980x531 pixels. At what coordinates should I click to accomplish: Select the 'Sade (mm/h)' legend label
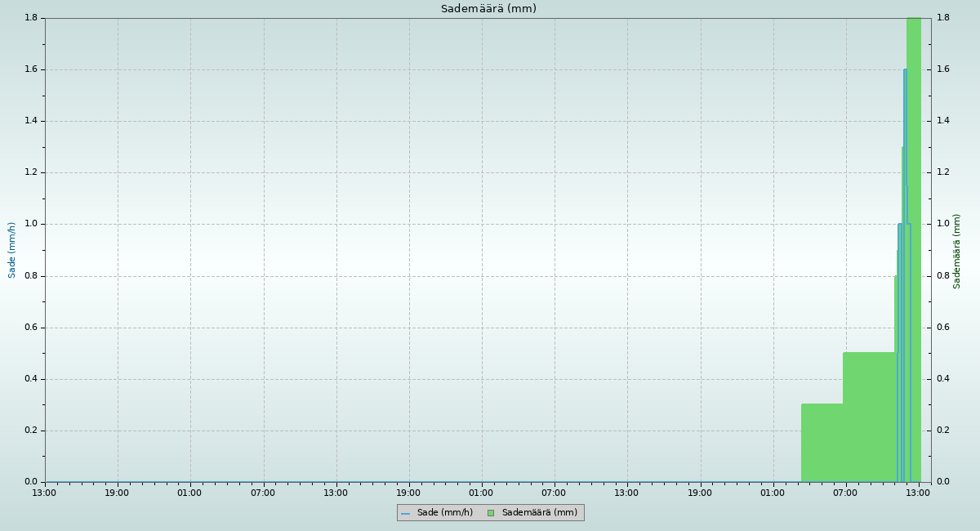click(444, 513)
